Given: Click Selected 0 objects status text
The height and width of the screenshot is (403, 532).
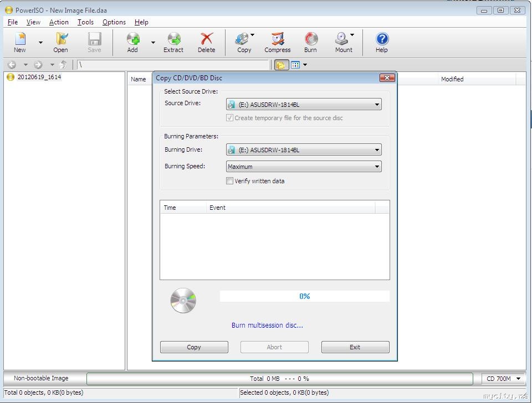Looking at the screenshot, I should point(284,392).
